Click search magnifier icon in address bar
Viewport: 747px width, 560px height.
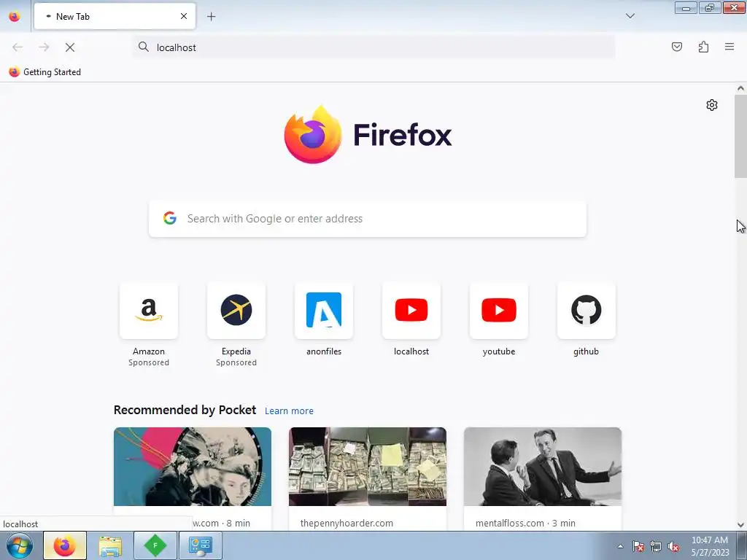tap(143, 47)
